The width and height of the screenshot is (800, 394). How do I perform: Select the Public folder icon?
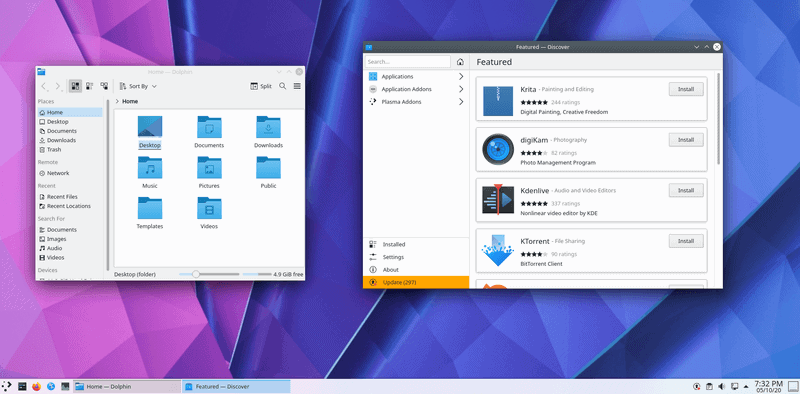click(x=268, y=167)
